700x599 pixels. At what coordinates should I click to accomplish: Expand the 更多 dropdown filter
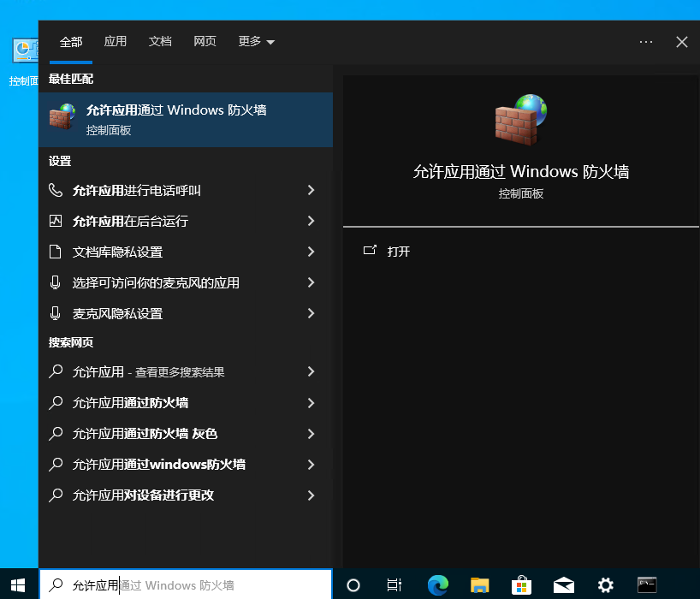tap(256, 41)
